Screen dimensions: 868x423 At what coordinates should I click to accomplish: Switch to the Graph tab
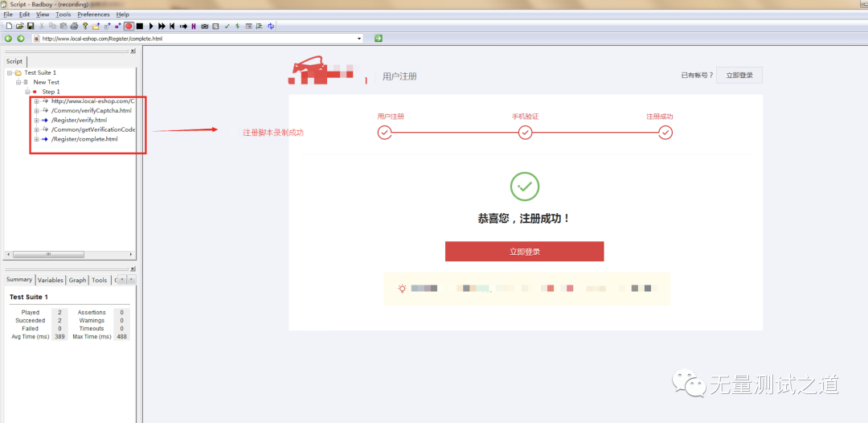point(77,280)
